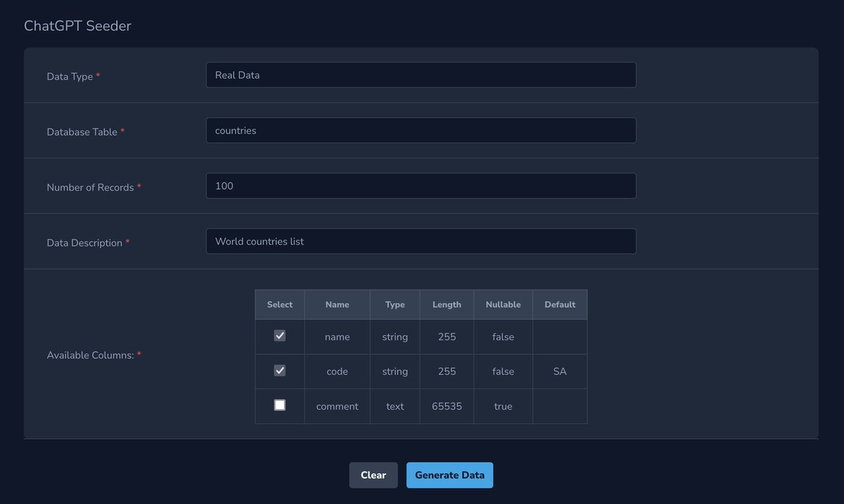844x504 pixels.
Task: Click the 'ChatGPT Seeder' page title
Action: [77, 26]
